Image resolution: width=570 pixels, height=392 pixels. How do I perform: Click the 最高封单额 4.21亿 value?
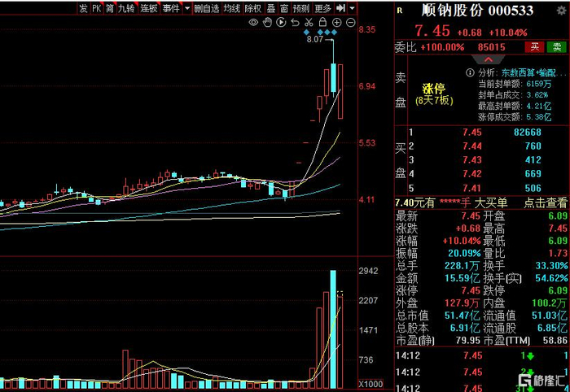pyautogui.click(x=538, y=106)
